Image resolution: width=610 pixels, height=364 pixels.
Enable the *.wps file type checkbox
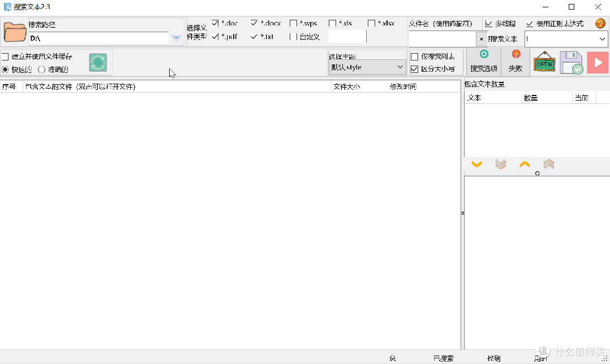click(293, 23)
